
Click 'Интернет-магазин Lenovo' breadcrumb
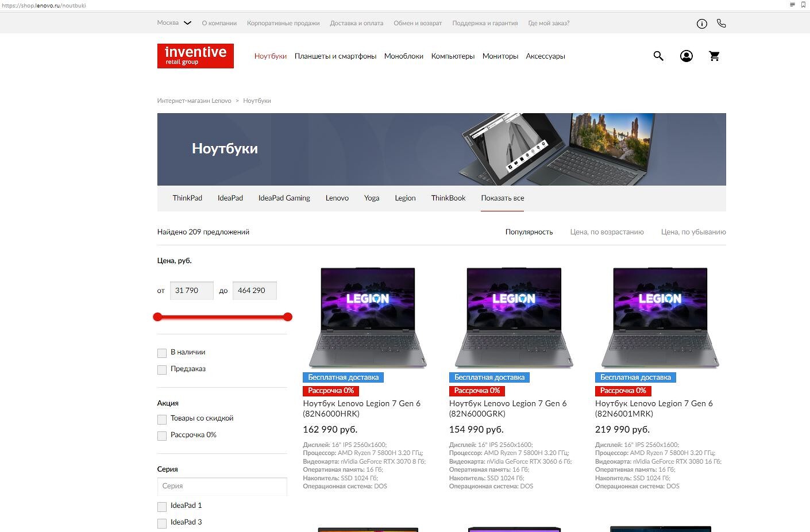coord(194,101)
